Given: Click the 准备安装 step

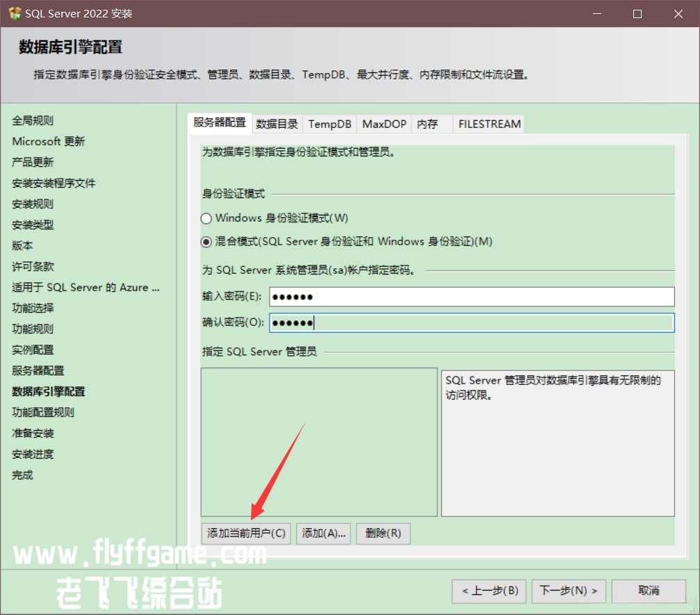Looking at the screenshot, I should (33, 434).
